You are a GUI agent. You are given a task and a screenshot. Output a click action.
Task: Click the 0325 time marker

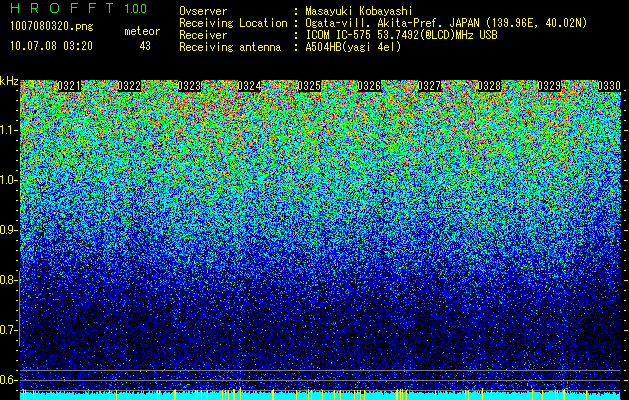point(309,86)
